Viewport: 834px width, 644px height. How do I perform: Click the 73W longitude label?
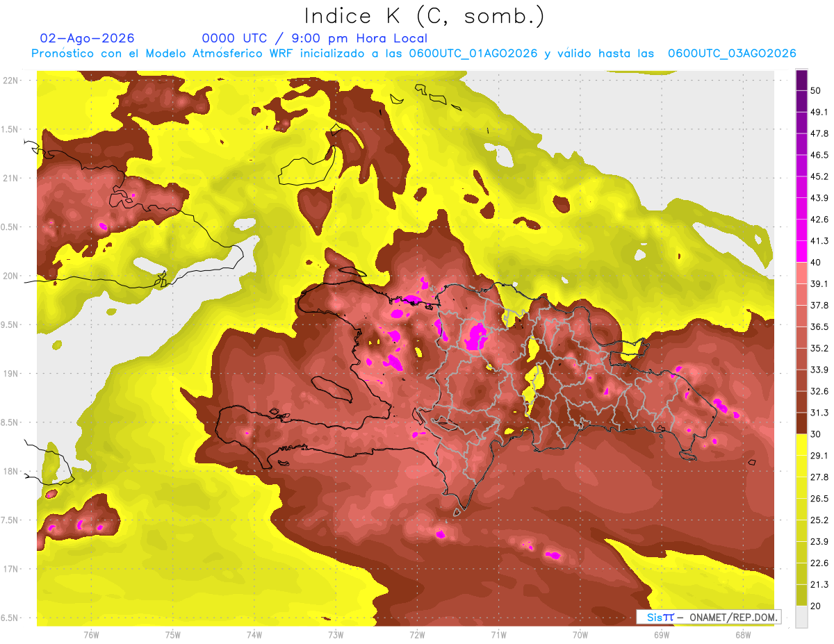click(x=336, y=634)
